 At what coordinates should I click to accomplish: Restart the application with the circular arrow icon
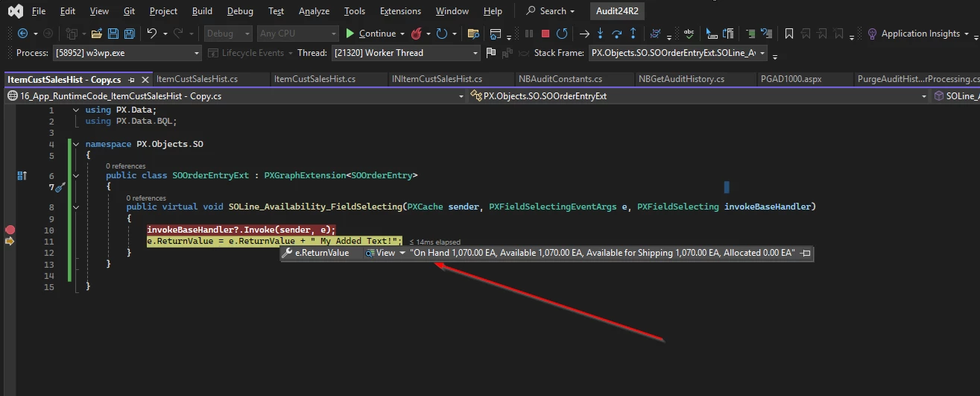pyautogui.click(x=441, y=34)
